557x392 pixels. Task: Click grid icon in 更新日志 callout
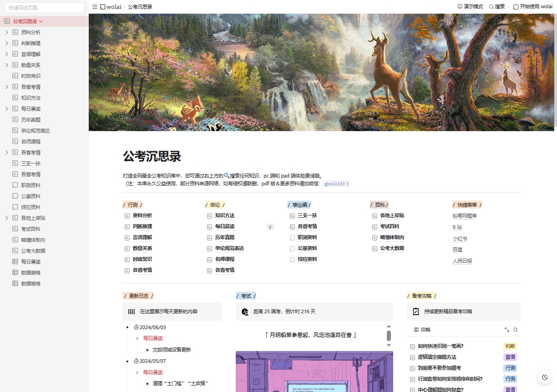point(132,312)
